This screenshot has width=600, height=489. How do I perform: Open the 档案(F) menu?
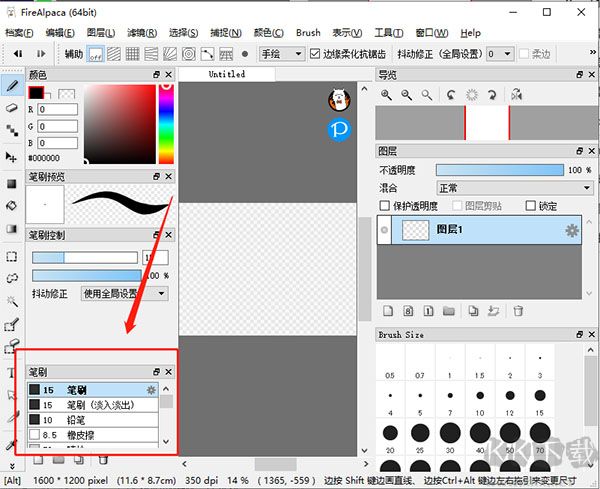pyautogui.click(x=19, y=33)
